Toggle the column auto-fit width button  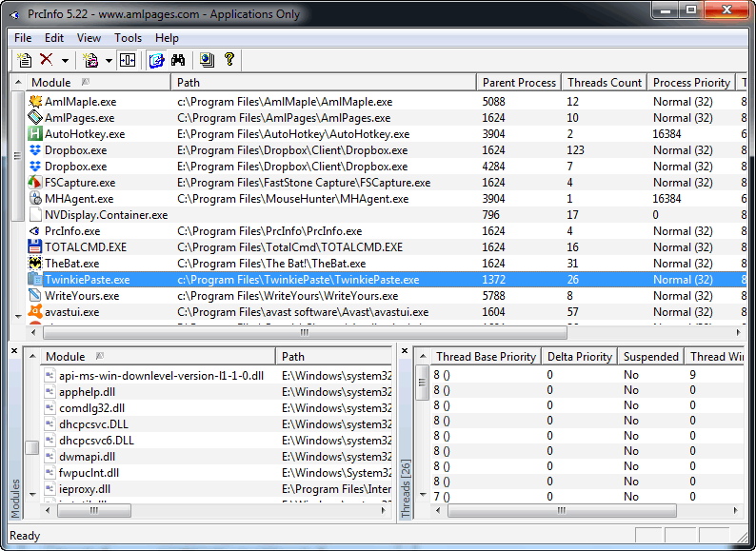(128, 60)
